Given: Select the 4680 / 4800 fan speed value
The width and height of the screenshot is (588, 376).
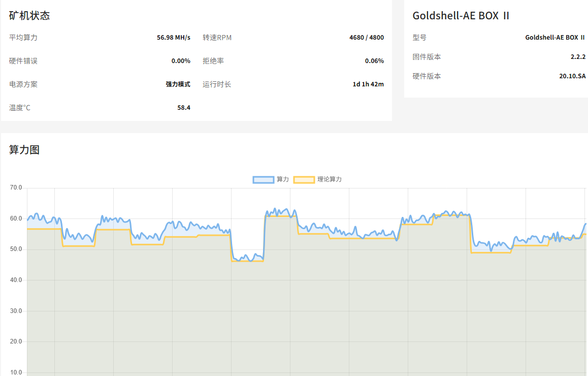Looking at the screenshot, I should (367, 38).
